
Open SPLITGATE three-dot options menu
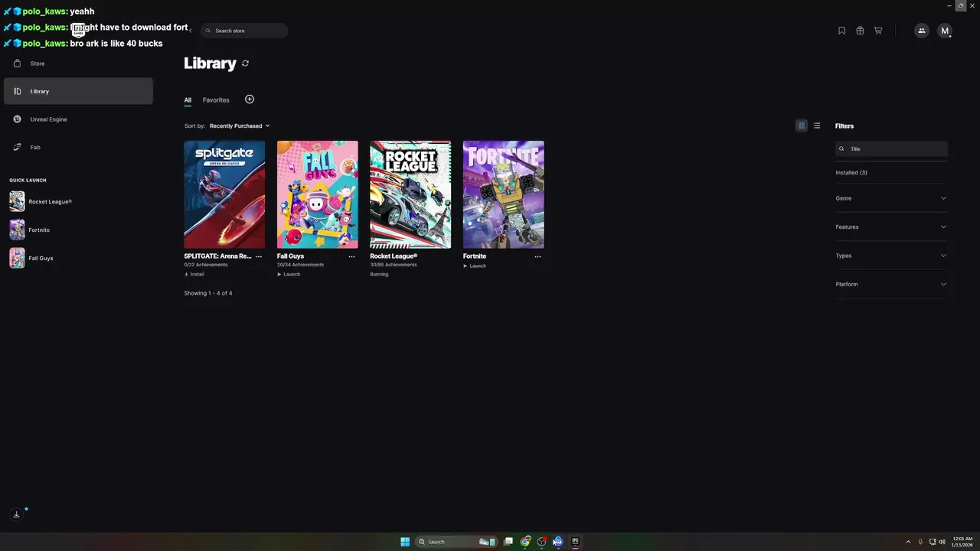[x=259, y=256]
